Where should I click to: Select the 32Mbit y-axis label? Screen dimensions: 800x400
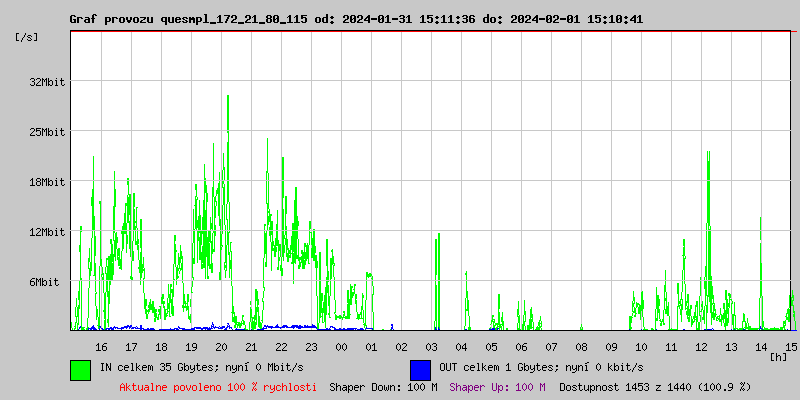click(x=47, y=82)
